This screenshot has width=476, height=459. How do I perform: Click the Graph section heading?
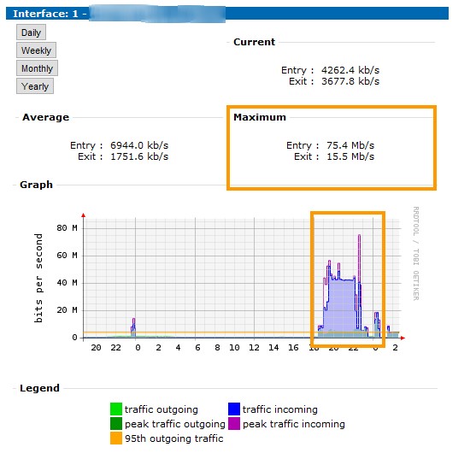[x=36, y=185]
